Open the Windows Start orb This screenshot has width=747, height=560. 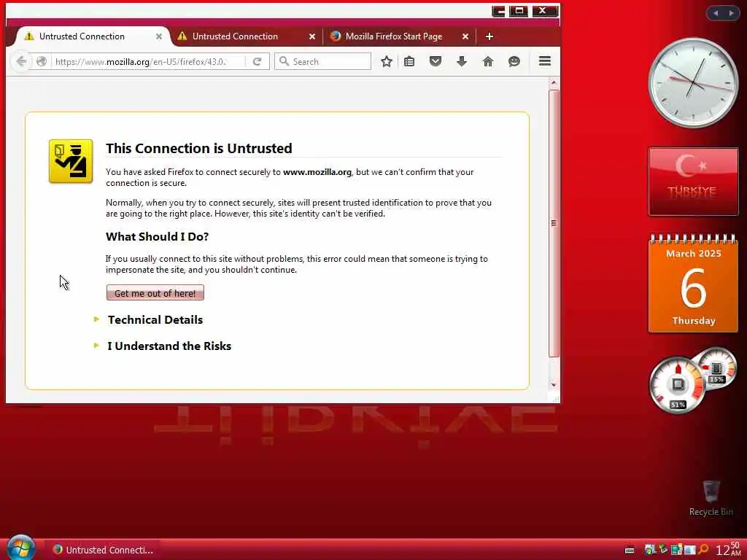20,548
